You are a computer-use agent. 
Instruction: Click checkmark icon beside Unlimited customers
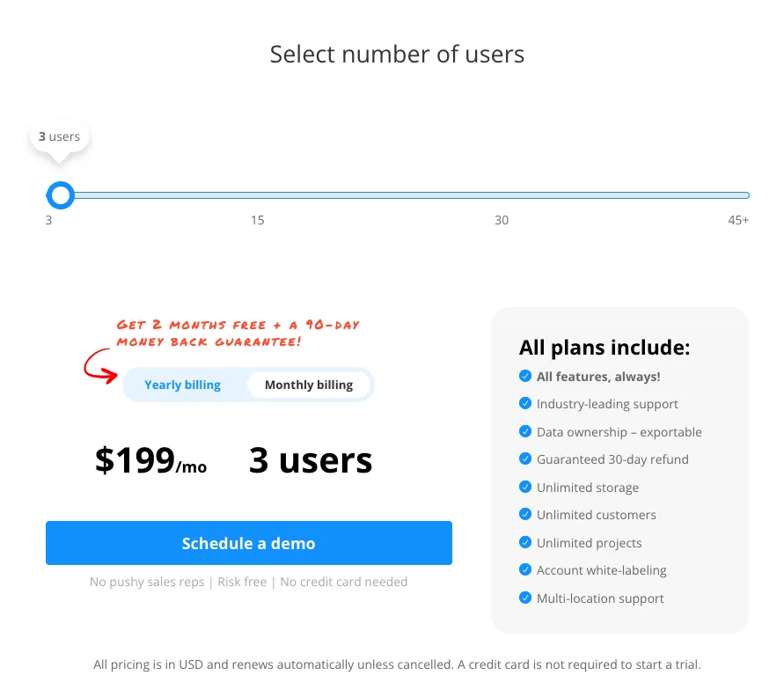tap(525, 515)
